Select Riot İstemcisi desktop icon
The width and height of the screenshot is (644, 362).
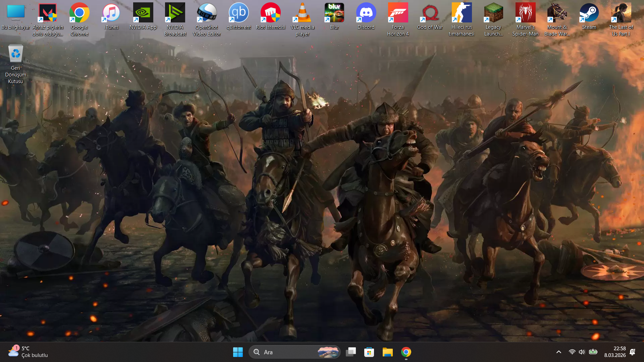tap(271, 17)
